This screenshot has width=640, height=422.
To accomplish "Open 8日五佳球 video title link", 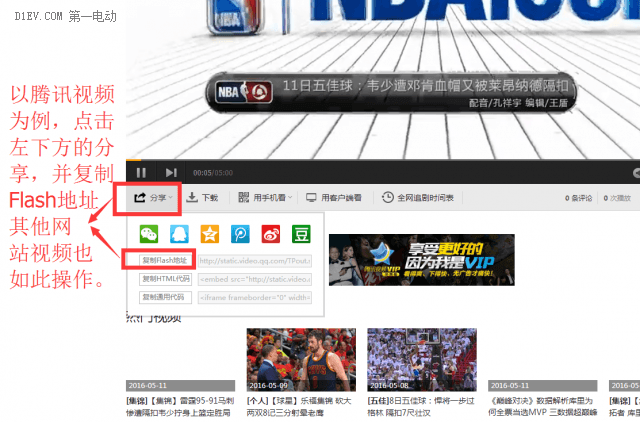I will [421, 406].
